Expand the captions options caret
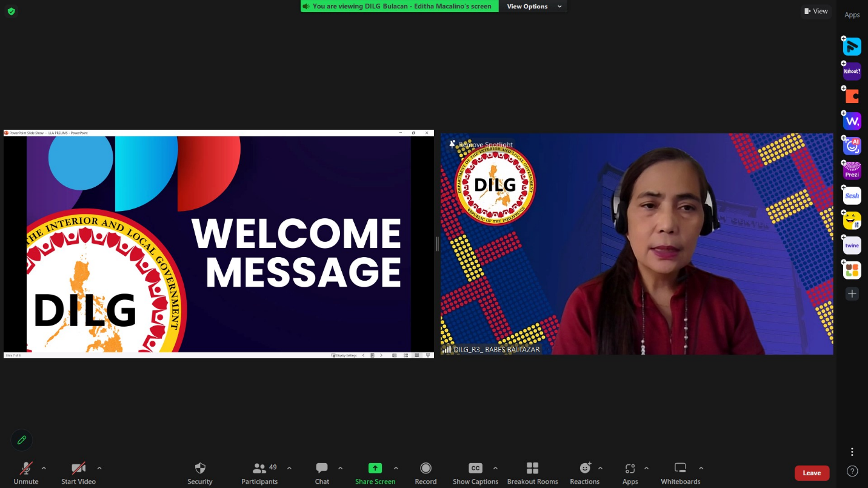The image size is (868, 488). pyautogui.click(x=495, y=468)
